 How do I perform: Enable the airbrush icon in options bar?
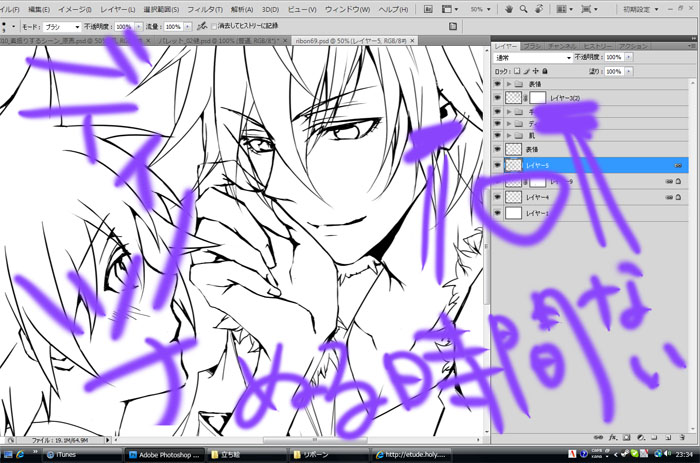point(202,26)
